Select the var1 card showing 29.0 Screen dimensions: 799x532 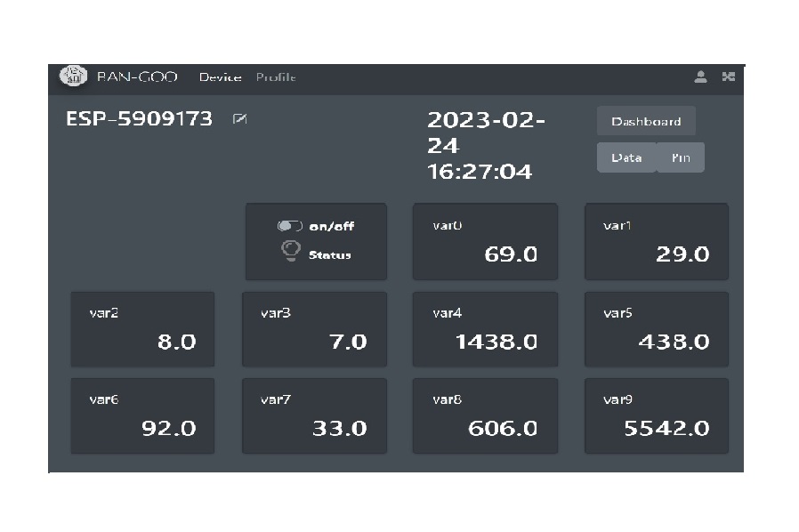pyautogui.click(x=656, y=241)
